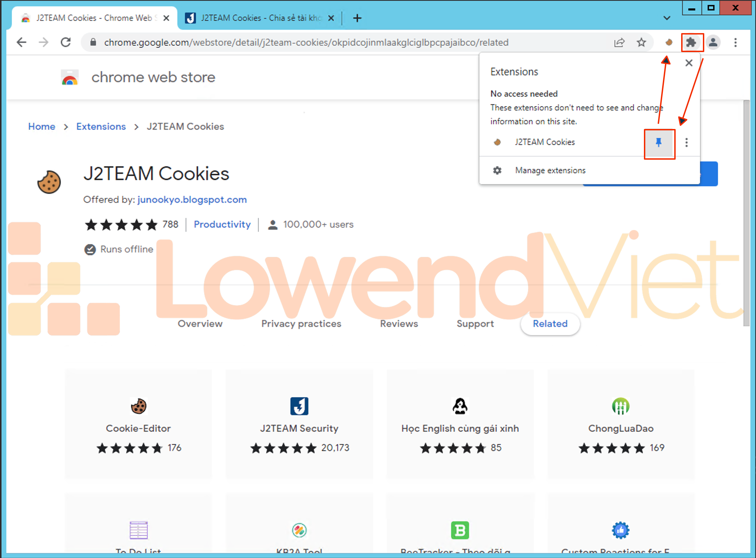Open the ChongLuaDao extension icon

tap(621, 406)
